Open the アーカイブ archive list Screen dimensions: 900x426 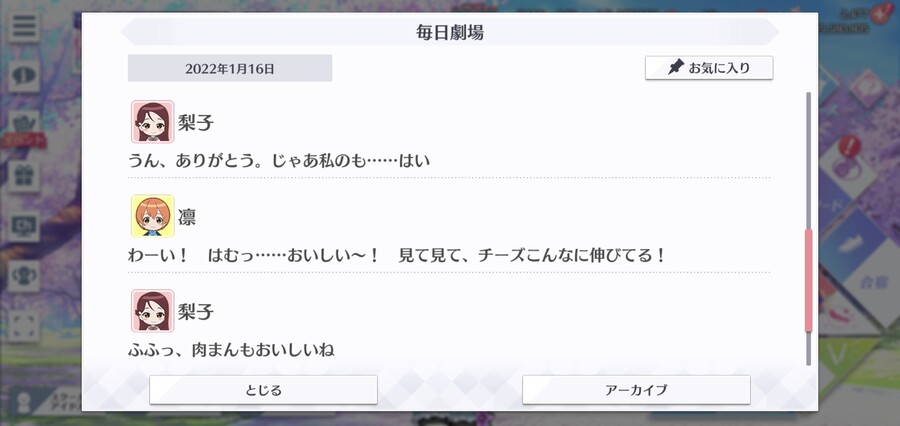[x=636, y=390]
